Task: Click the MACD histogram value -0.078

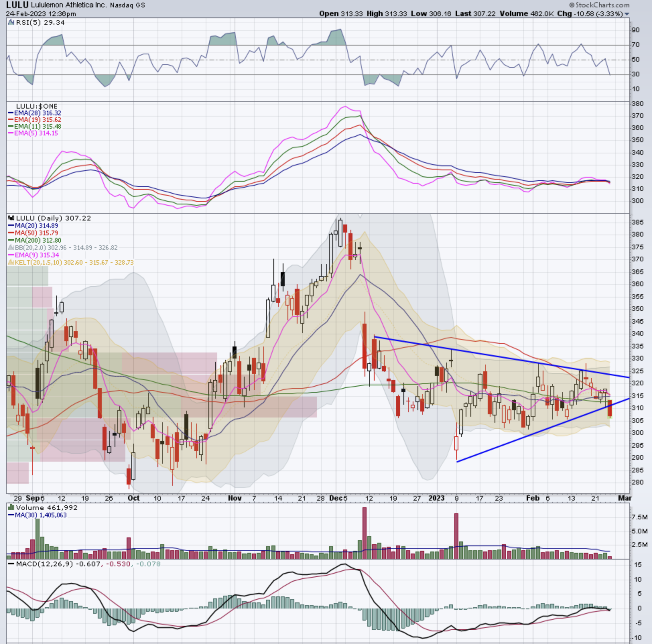Action: (x=148, y=564)
